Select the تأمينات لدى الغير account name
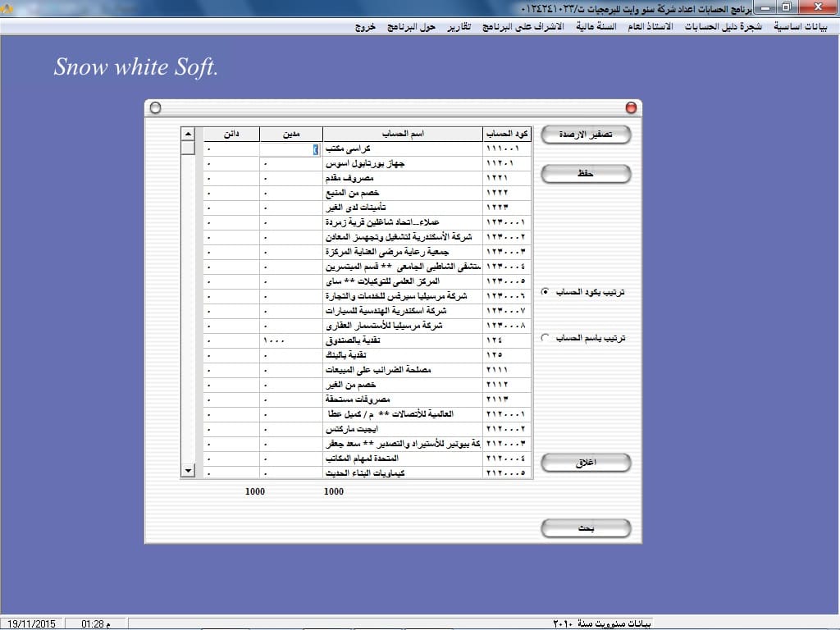Image resolution: width=840 pixels, height=630 pixels. click(355, 208)
